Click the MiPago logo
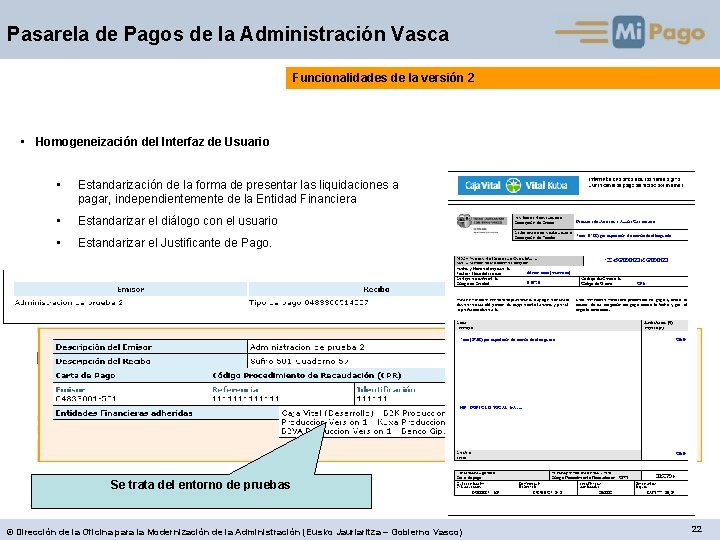720x540 pixels. click(x=630, y=31)
